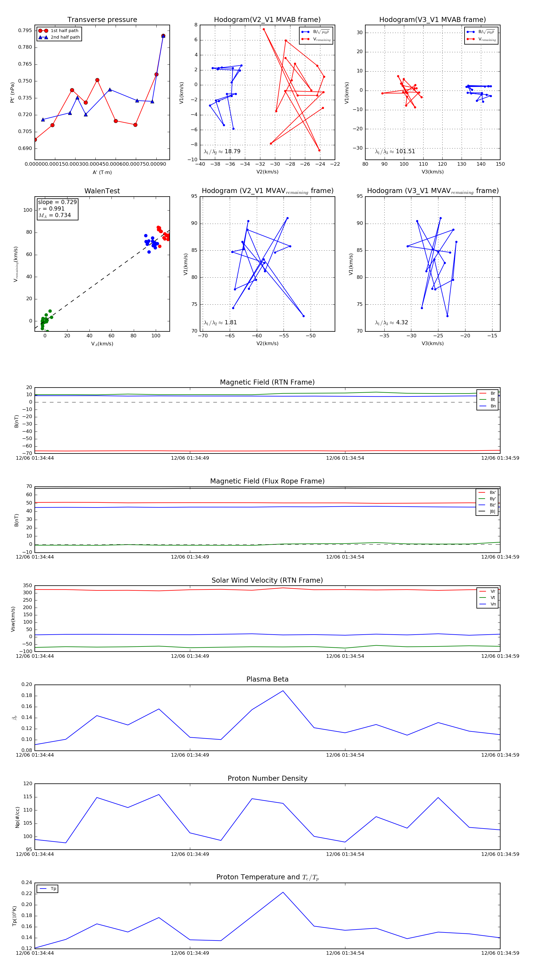
Task: Click the 'WalenTest' plot title
Action: pyautogui.click(x=102, y=191)
